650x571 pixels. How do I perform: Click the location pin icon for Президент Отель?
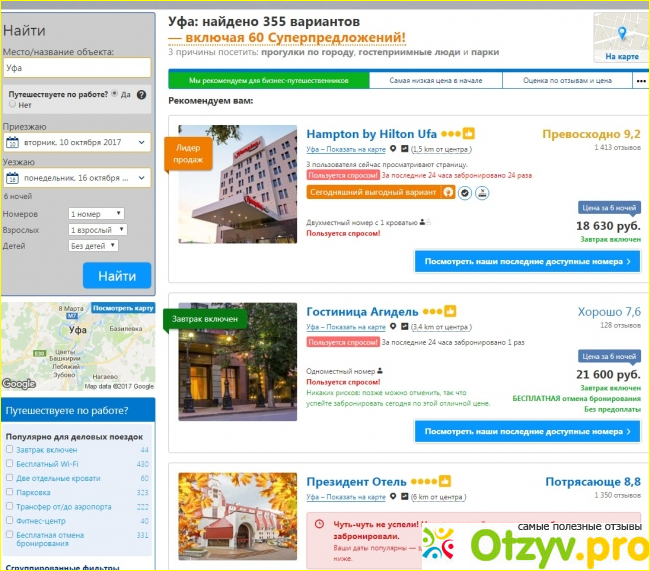pyautogui.click(x=393, y=496)
